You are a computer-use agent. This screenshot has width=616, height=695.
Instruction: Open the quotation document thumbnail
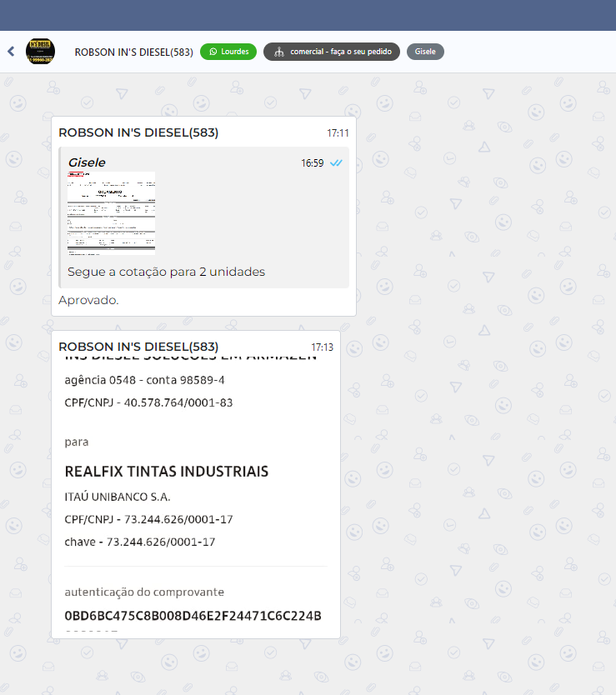111,212
